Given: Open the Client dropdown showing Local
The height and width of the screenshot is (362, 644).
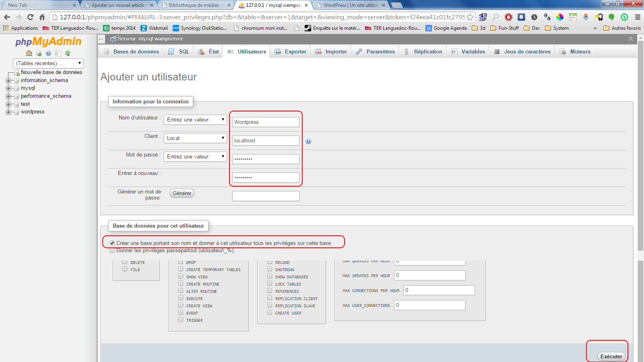Looking at the screenshot, I should coord(195,138).
